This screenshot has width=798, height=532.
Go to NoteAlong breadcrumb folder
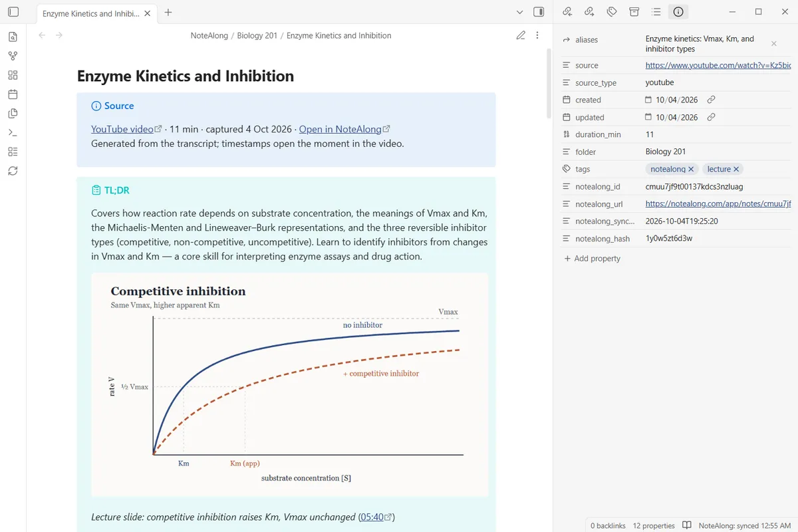click(x=209, y=35)
